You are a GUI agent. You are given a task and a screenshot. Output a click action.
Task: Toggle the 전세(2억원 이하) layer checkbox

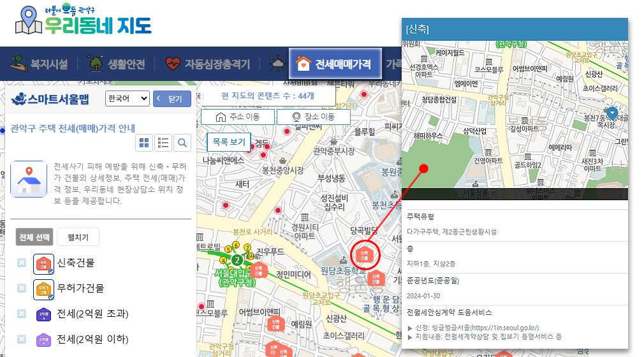[22, 339]
